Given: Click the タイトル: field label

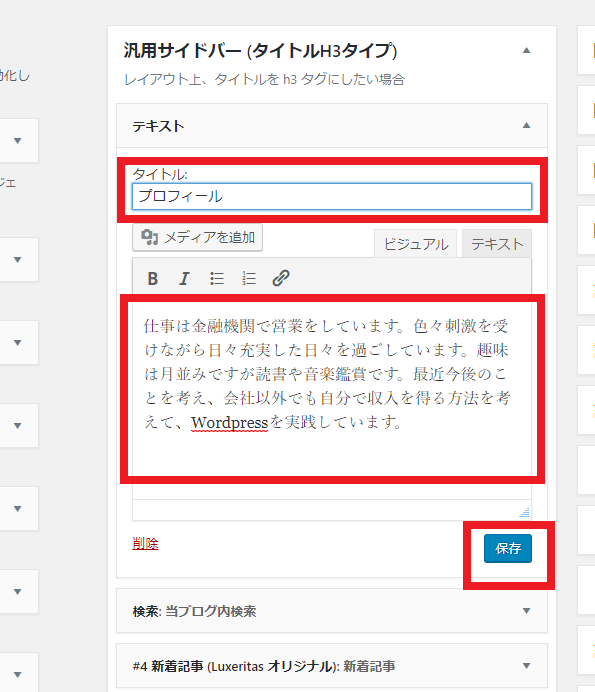Looking at the screenshot, I should [160, 174].
